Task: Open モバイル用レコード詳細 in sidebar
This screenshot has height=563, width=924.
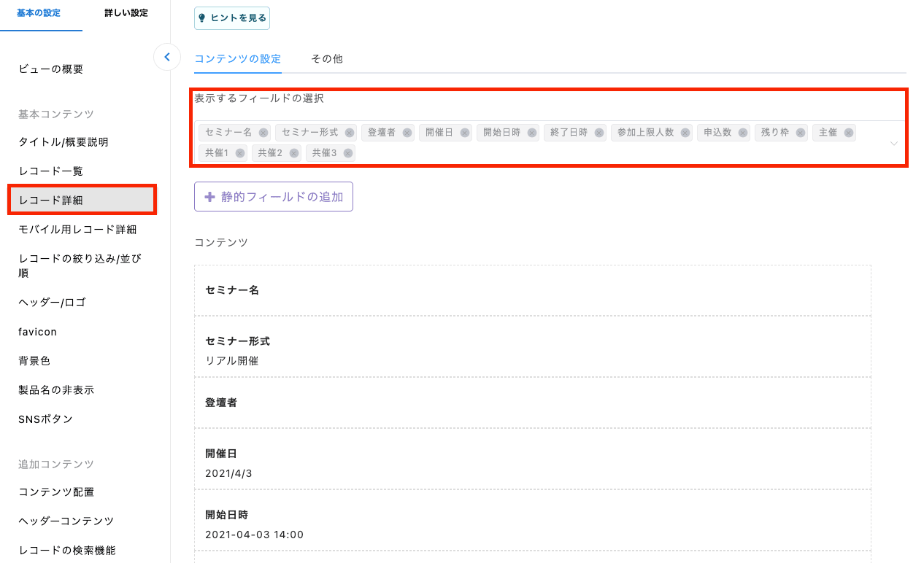Action: pos(77,230)
